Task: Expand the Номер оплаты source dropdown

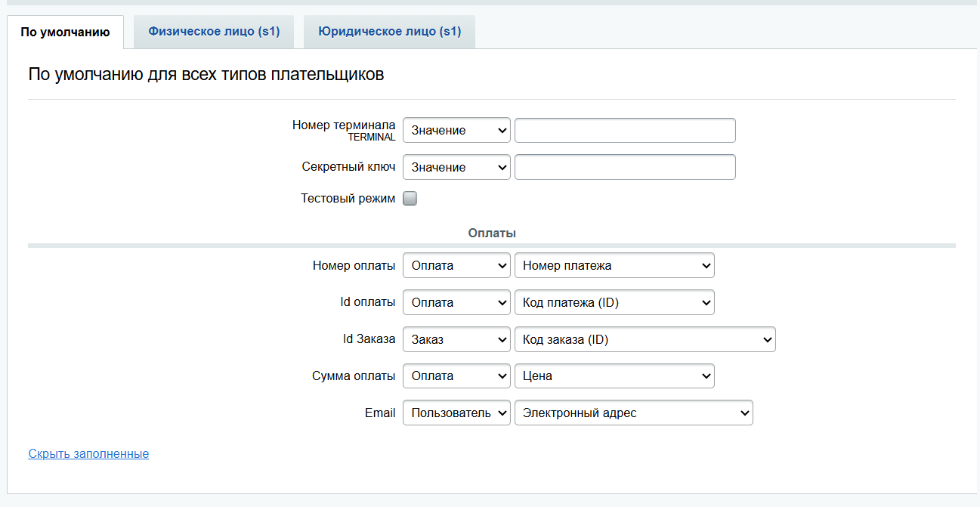Action: click(x=456, y=266)
